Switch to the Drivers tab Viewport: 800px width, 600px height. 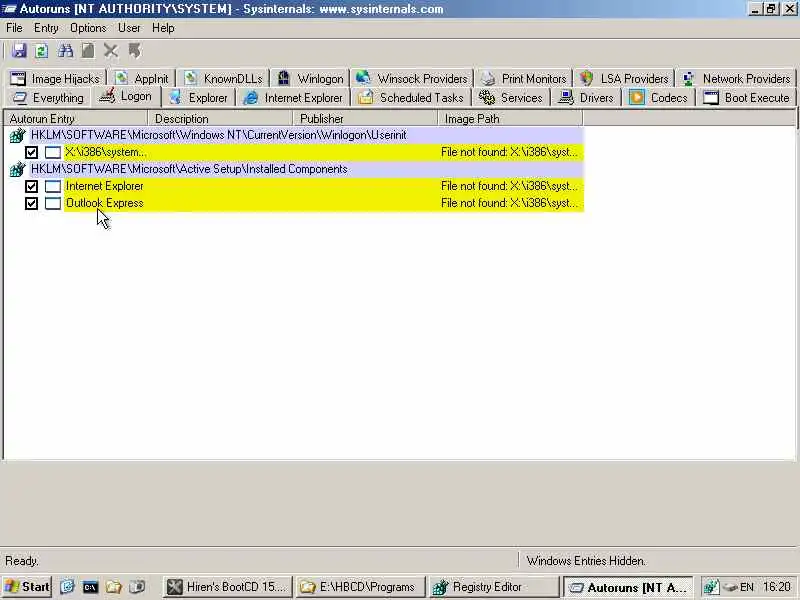[x=587, y=97]
